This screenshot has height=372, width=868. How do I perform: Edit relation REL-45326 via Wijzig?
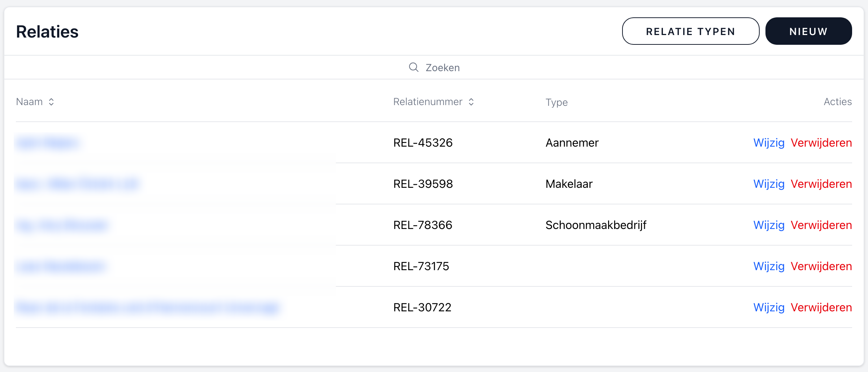pyautogui.click(x=769, y=143)
